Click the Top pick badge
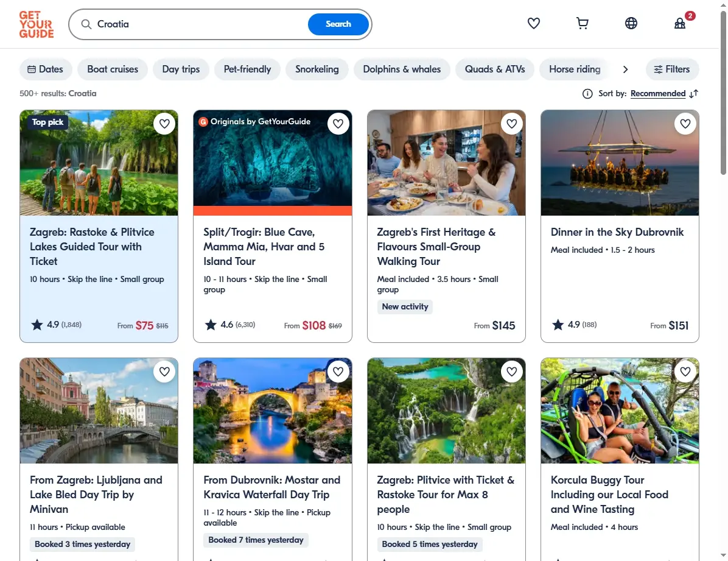Screen dimensions: 728x561 point(47,122)
